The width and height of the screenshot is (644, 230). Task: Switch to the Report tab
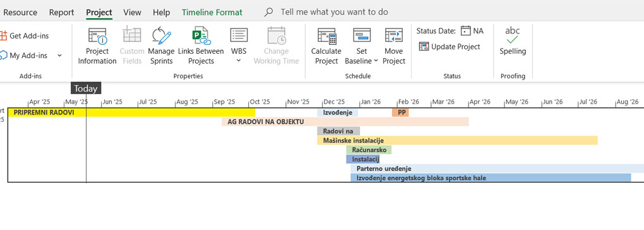(x=62, y=13)
